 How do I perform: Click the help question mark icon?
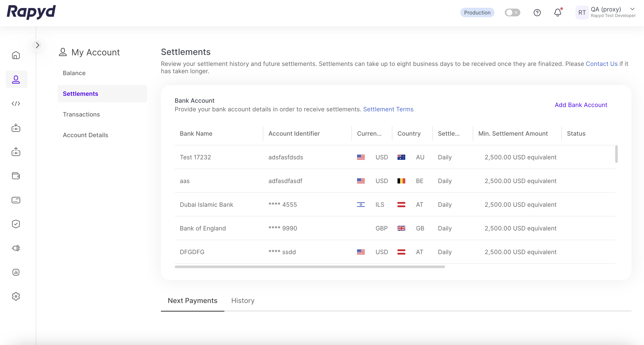point(537,12)
